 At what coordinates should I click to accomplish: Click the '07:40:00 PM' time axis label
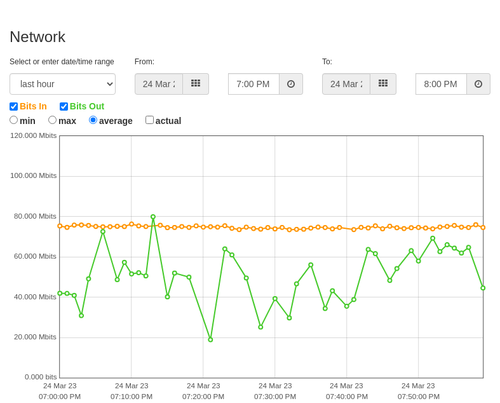point(347,397)
